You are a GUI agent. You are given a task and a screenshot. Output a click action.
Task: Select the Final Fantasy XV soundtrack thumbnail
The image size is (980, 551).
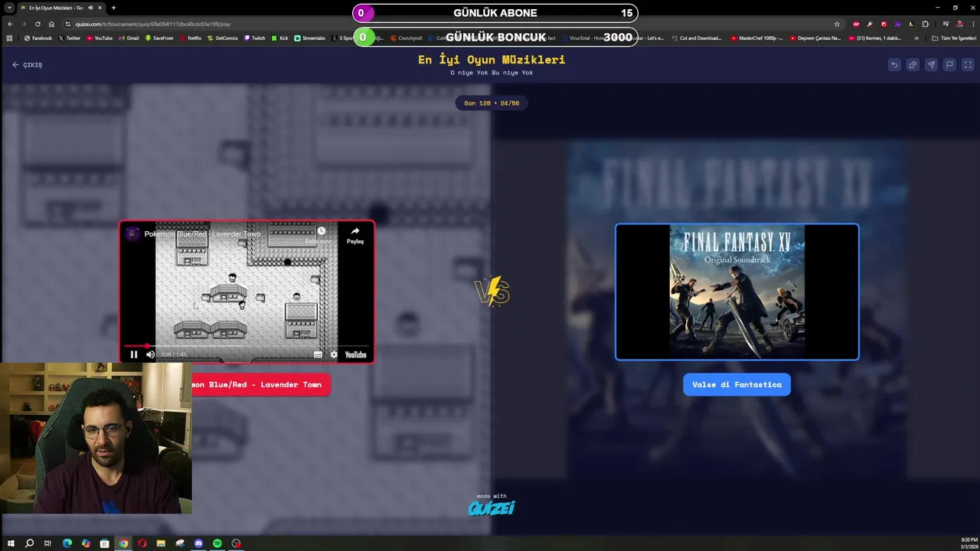click(737, 292)
